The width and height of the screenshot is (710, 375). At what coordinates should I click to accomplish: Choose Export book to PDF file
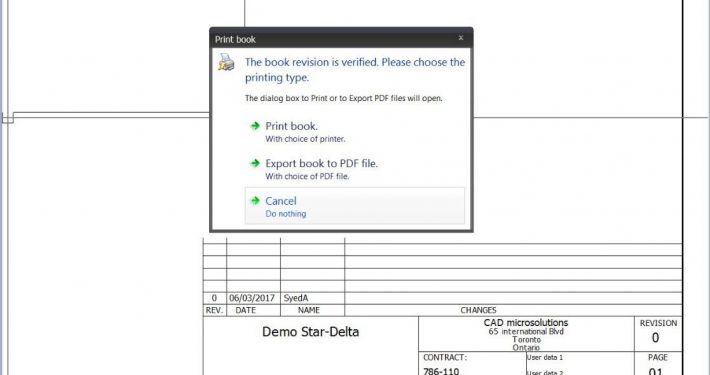click(355, 169)
